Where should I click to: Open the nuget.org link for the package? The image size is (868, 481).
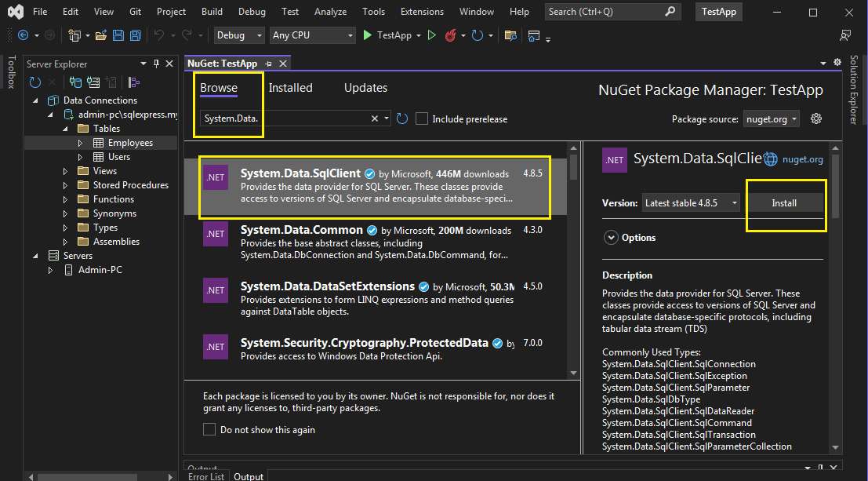coord(802,159)
